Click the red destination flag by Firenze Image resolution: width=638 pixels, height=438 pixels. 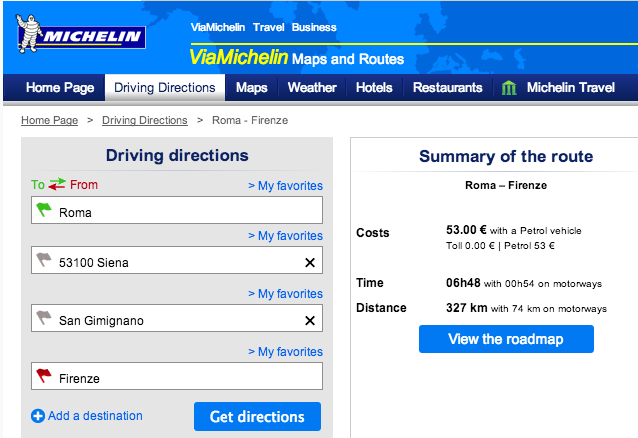tap(44, 376)
